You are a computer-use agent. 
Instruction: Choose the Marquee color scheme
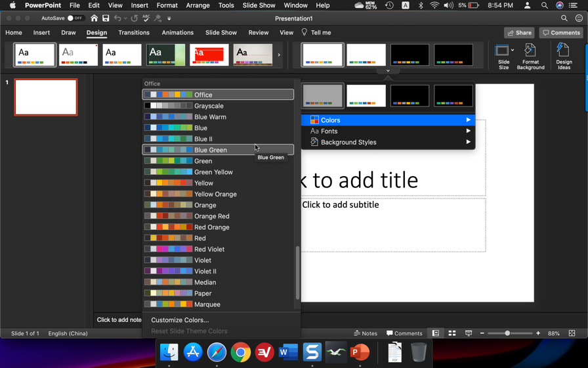tap(218, 304)
